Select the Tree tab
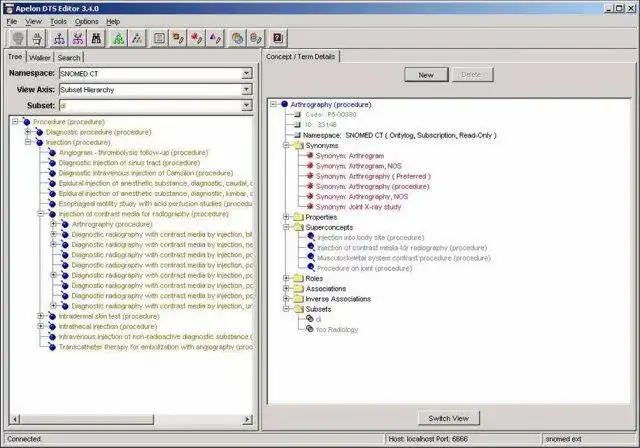The height and width of the screenshot is (448, 640). pyautogui.click(x=15, y=57)
